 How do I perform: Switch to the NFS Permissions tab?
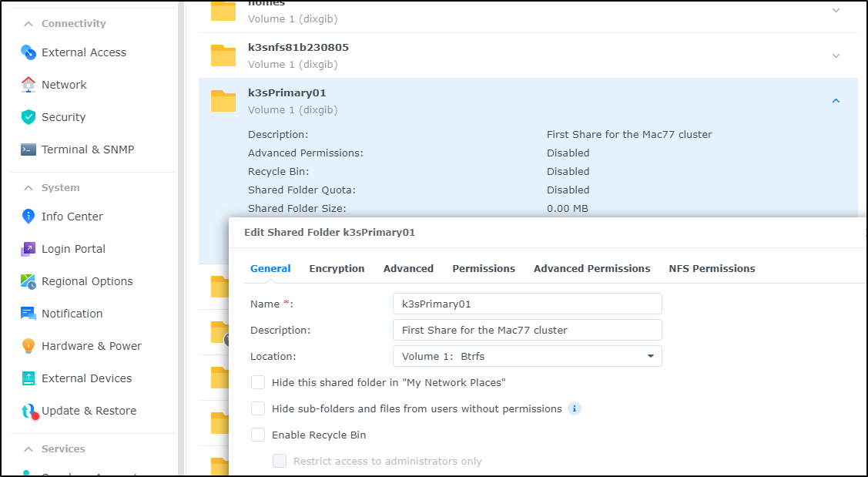click(712, 269)
